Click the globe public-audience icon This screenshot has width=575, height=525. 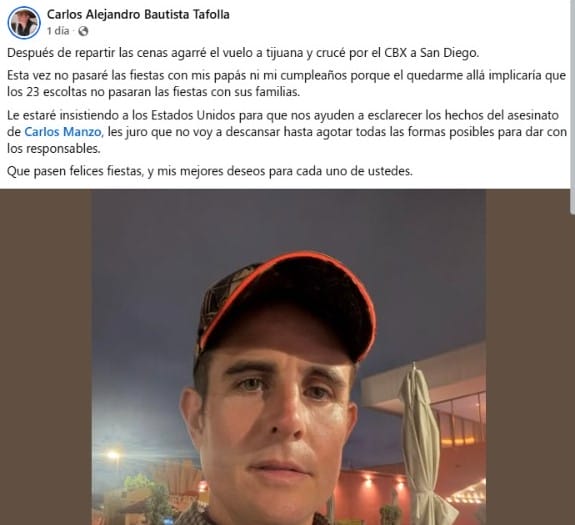click(x=83, y=32)
